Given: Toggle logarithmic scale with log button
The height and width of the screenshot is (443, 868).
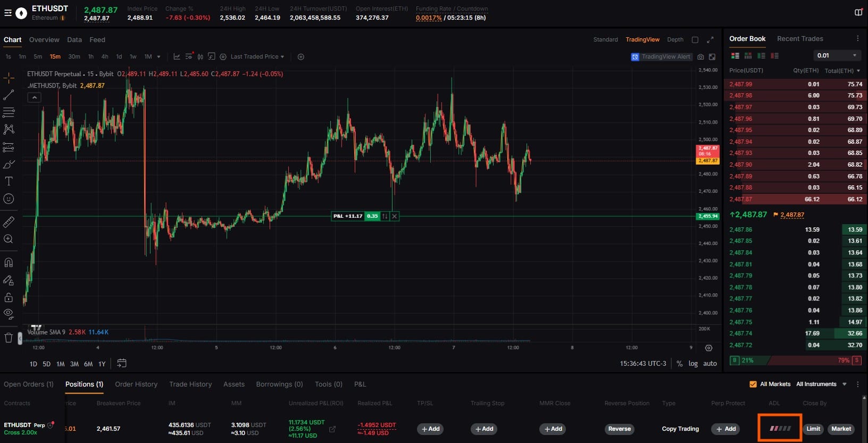Looking at the screenshot, I should click(x=693, y=364).
